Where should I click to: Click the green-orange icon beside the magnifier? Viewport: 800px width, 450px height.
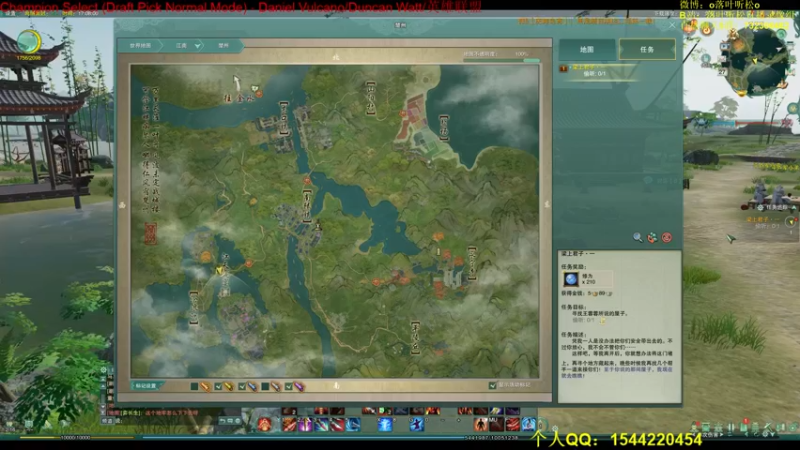point(652,237)
